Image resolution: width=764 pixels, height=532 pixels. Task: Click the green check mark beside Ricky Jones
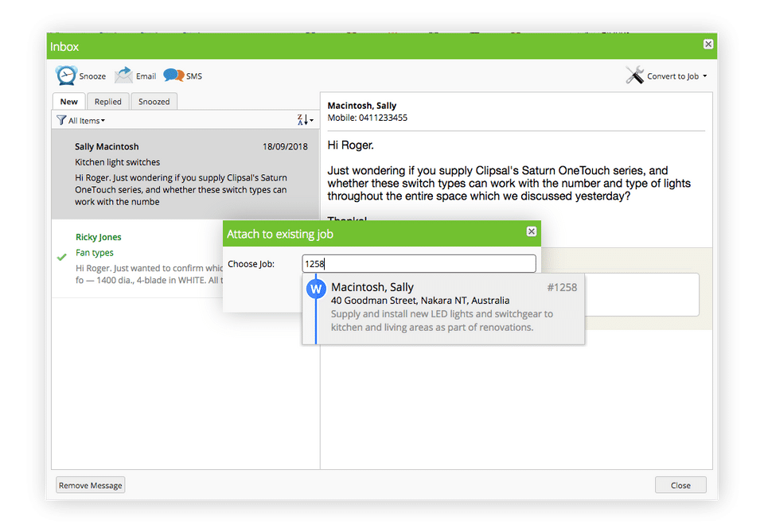62,257
